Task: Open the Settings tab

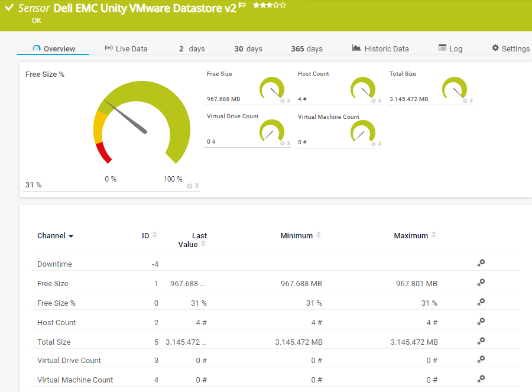Action: click(511, 48)
